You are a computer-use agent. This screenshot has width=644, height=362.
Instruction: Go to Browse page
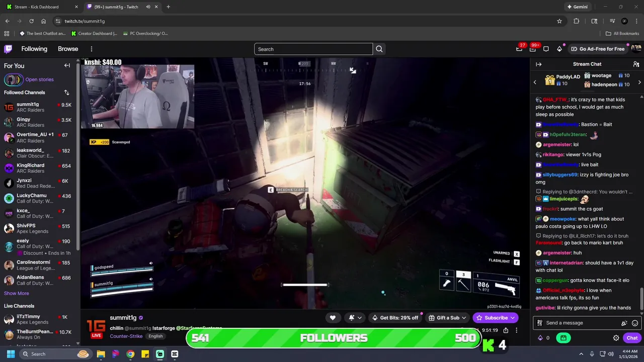click(x=68, y=49)
